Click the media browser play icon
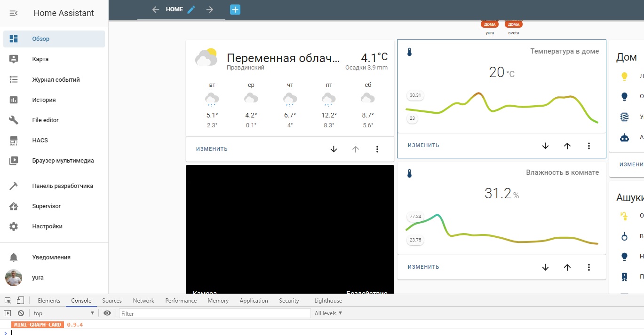 click(x=14, y=160)
